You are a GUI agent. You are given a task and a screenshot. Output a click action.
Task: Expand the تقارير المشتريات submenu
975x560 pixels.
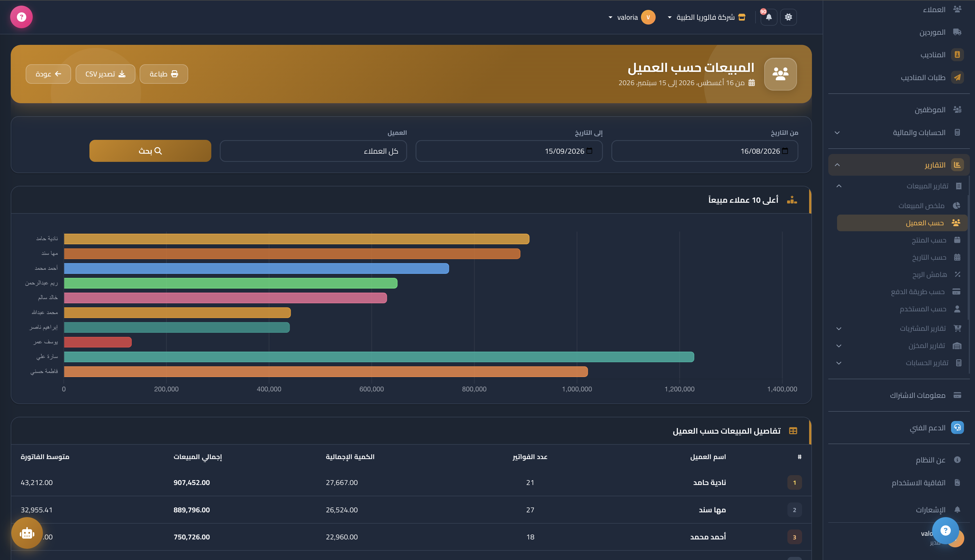[899, 328]
